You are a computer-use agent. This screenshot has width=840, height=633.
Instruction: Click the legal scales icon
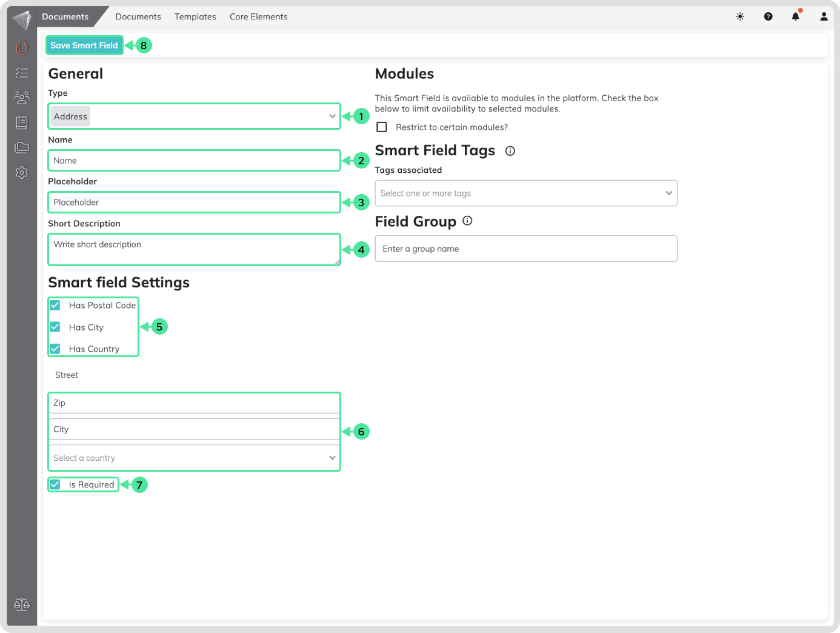tap(22, 605)
